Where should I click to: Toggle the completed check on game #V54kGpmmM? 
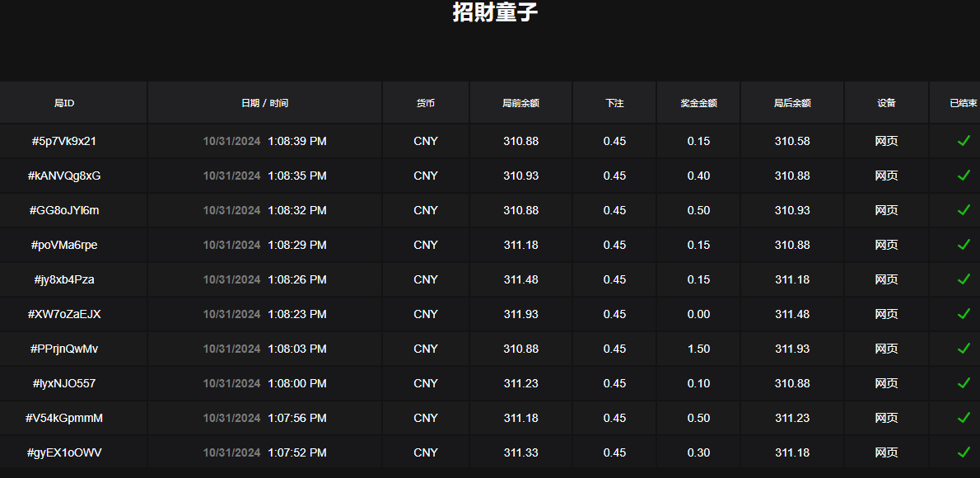(964, 418)
